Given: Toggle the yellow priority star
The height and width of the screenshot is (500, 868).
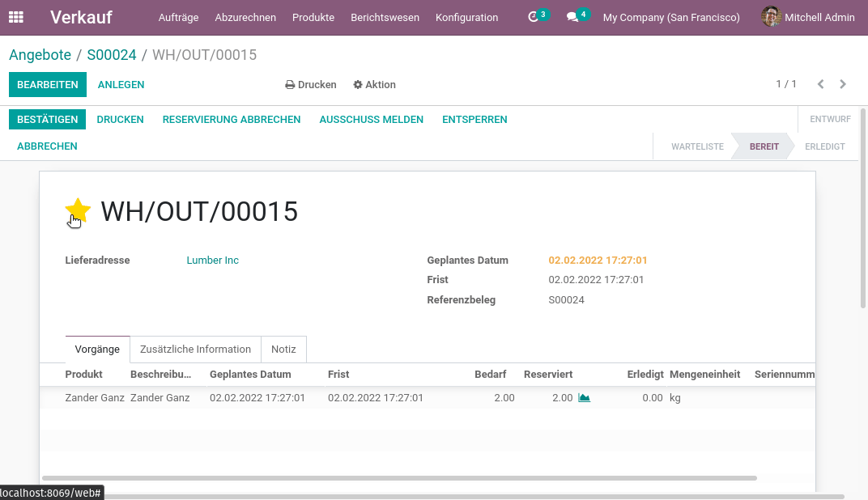Looking at the screenshot, I should 78,211.
